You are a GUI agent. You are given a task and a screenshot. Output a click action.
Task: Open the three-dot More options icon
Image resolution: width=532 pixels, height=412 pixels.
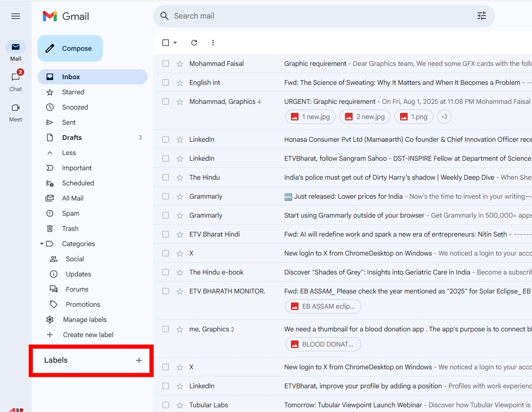(213, 42)
